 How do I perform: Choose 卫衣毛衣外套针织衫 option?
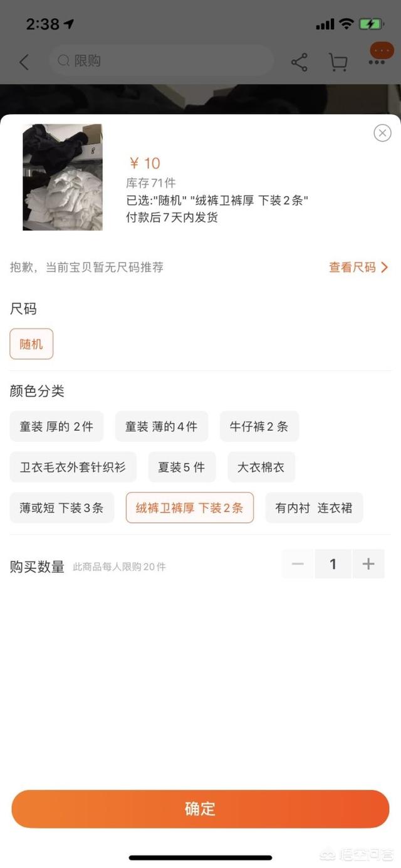(73, 467)
